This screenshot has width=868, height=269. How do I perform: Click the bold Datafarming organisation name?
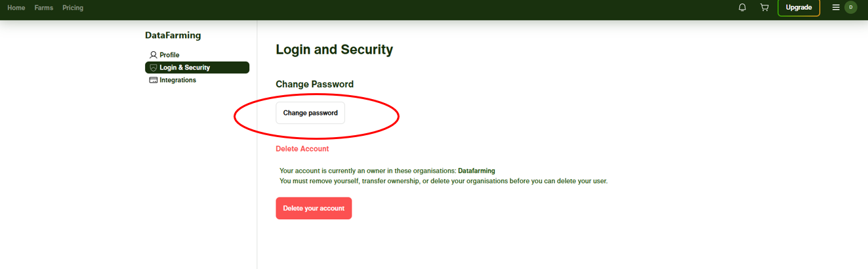(476, 171)
